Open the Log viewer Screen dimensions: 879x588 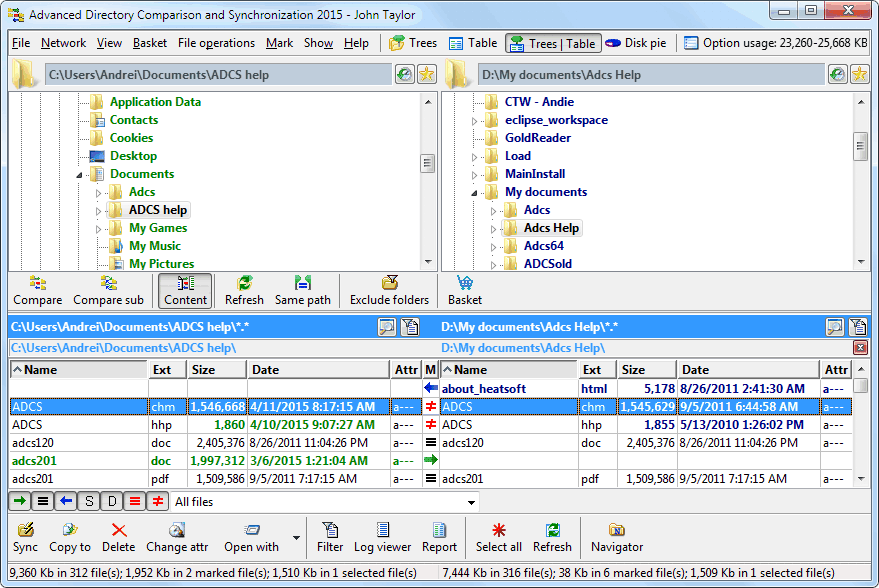(x=382, y=538)
